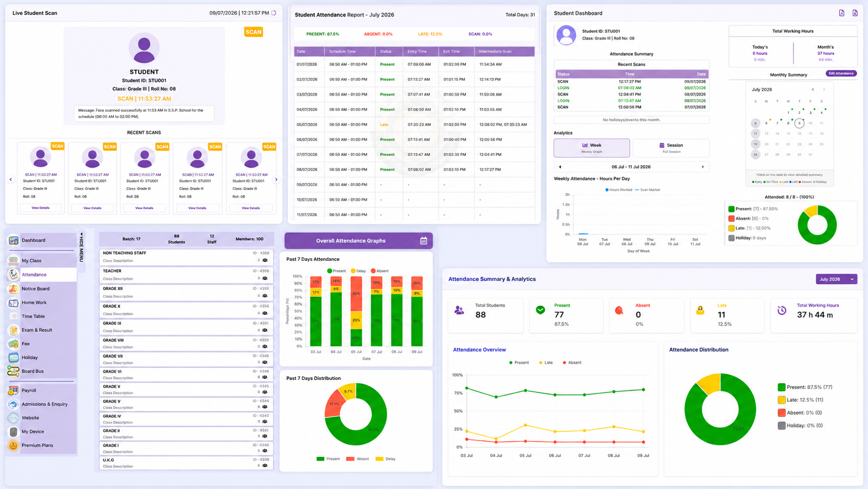868x489 pixels.
Task: Switch to the Week analytics tab
Action: tap(592, 148)
